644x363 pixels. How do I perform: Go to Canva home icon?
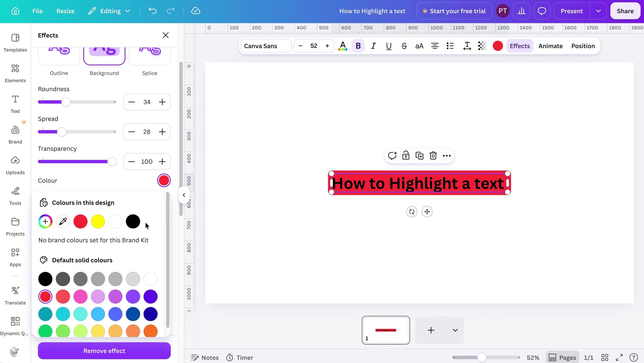coord(15,11)
